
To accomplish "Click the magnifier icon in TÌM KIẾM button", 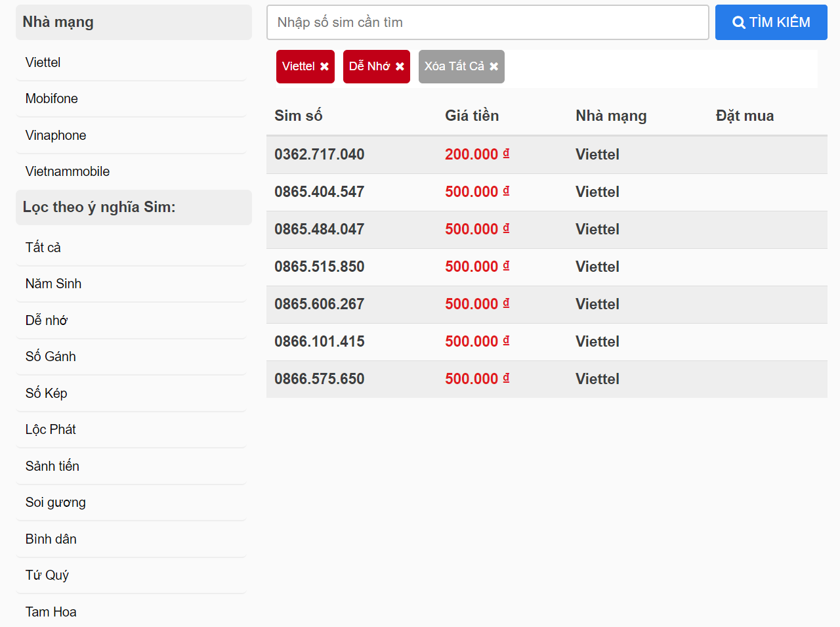I will pyautogui.click(x=739, y=22).
